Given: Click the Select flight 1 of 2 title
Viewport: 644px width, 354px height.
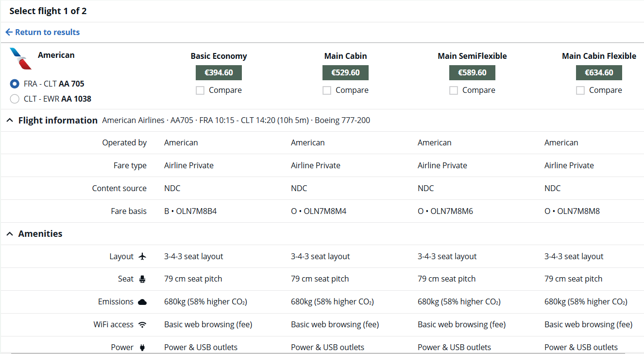Looking at the screenshot, I should click(48, 11).
